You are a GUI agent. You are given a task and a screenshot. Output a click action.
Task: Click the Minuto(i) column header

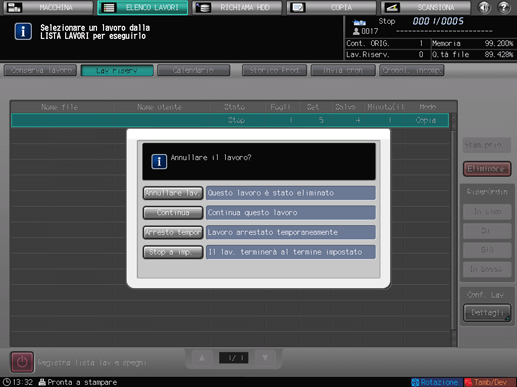coord(385,107)
